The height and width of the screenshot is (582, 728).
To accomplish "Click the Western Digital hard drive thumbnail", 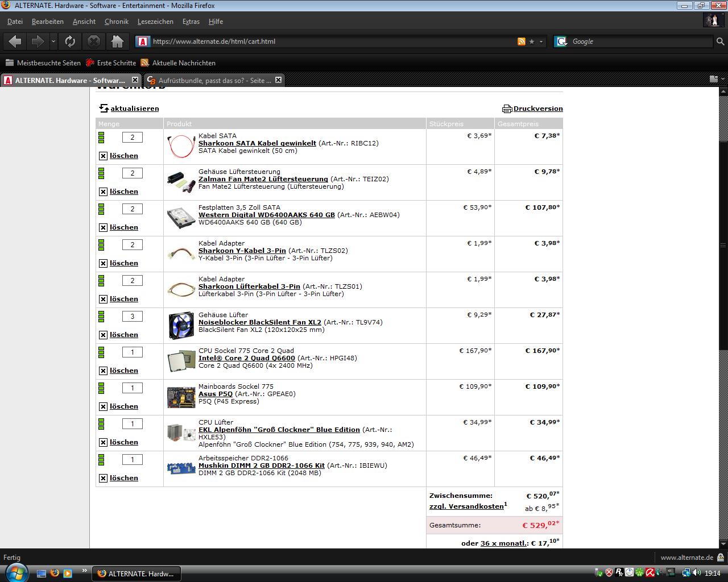I will 181,218.
